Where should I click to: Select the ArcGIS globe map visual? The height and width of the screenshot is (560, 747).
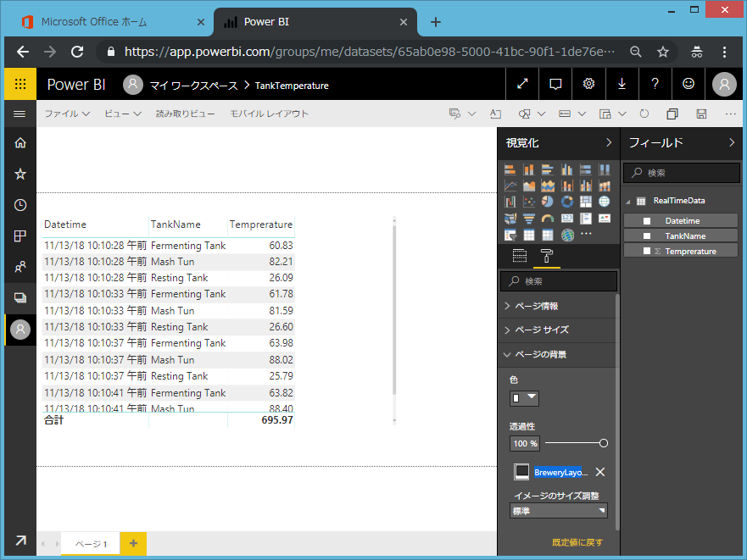coord(566,235)
